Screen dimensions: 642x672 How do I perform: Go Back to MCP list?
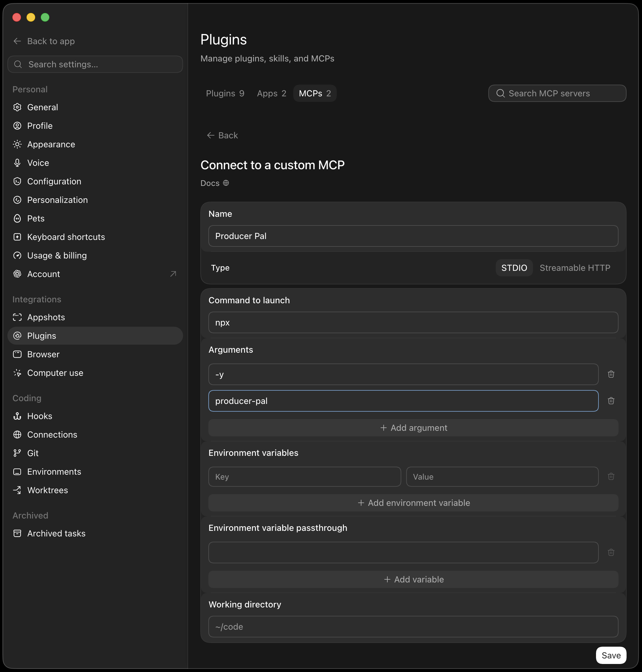click(223, 135)
